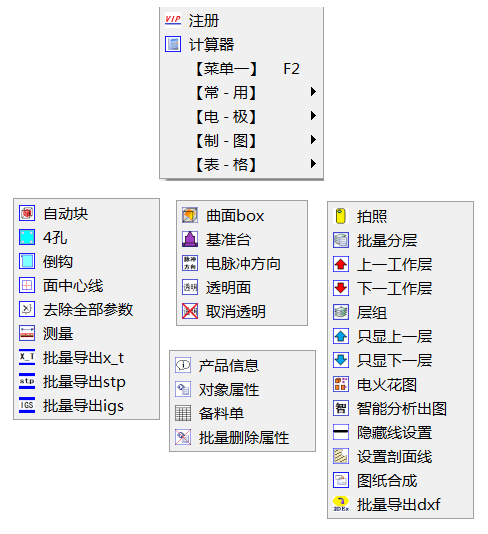Click the 图纸合成 icon
Image resolution: width=488 pixels, height=534 pixels.
tap(341, 480)
